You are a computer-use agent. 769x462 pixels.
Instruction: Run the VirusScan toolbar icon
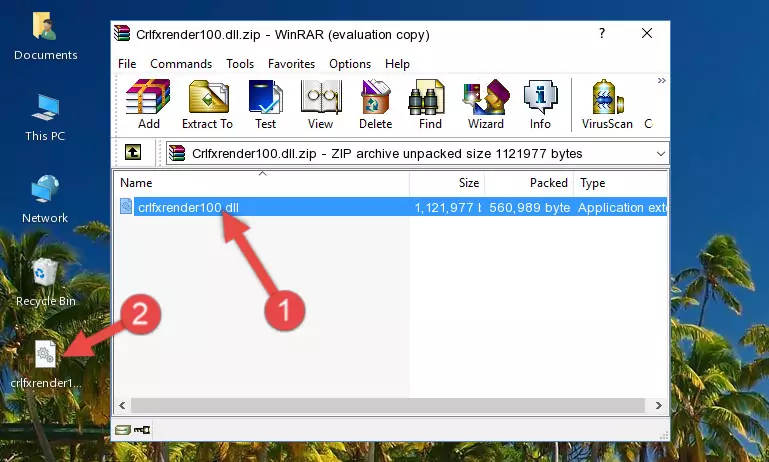pyautogui.click(x=607, y=104)
